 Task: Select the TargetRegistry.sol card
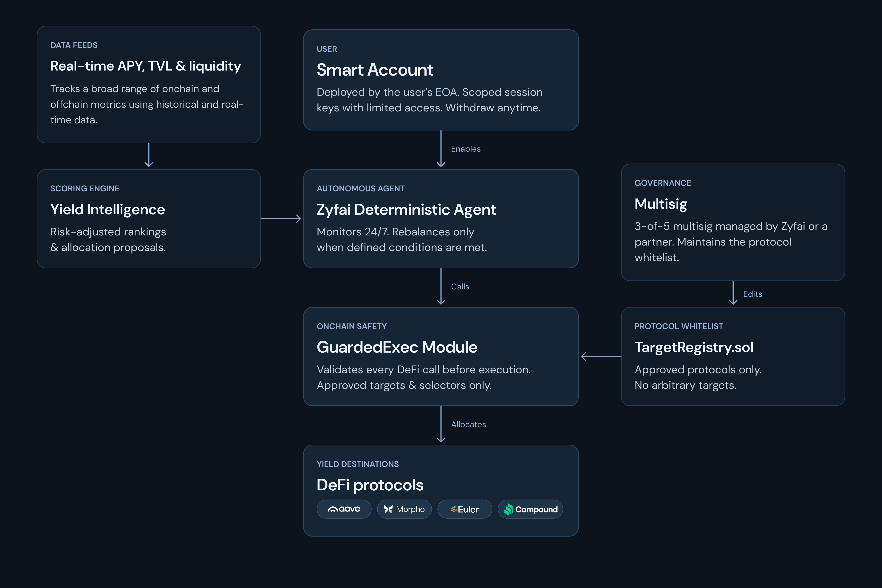733,356
